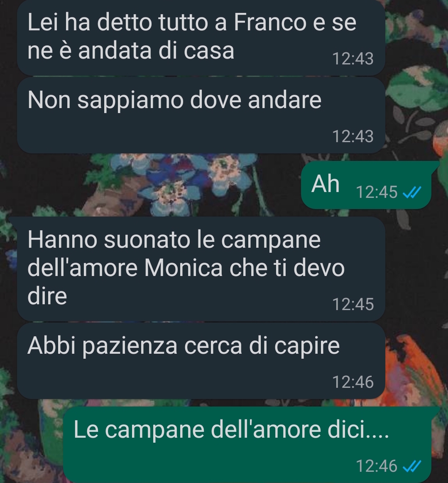Screen dimensions: 448x483
Task: Tap the word 'Monica' in the campane message
Action: click(184, 267)
